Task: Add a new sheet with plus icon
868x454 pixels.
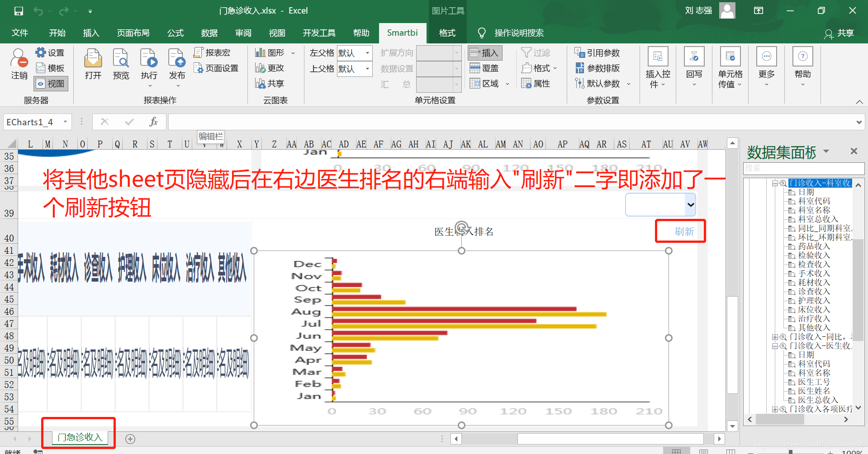Action: (130, 439)
